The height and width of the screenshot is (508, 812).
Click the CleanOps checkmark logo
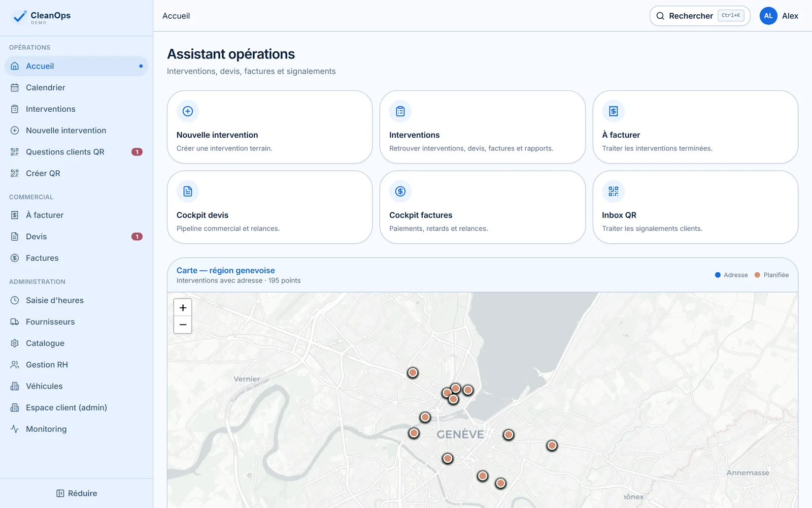(x=19, y=17)
